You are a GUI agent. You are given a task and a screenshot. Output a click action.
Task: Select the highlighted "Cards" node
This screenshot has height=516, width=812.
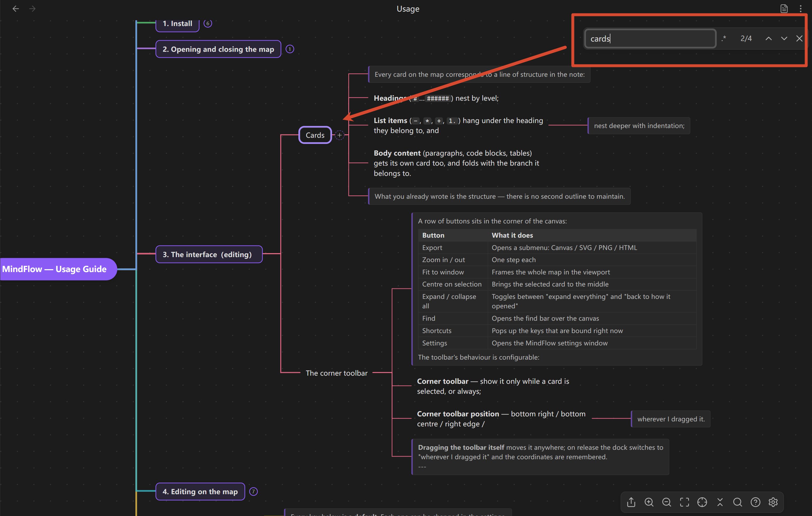tap(315, 135)
